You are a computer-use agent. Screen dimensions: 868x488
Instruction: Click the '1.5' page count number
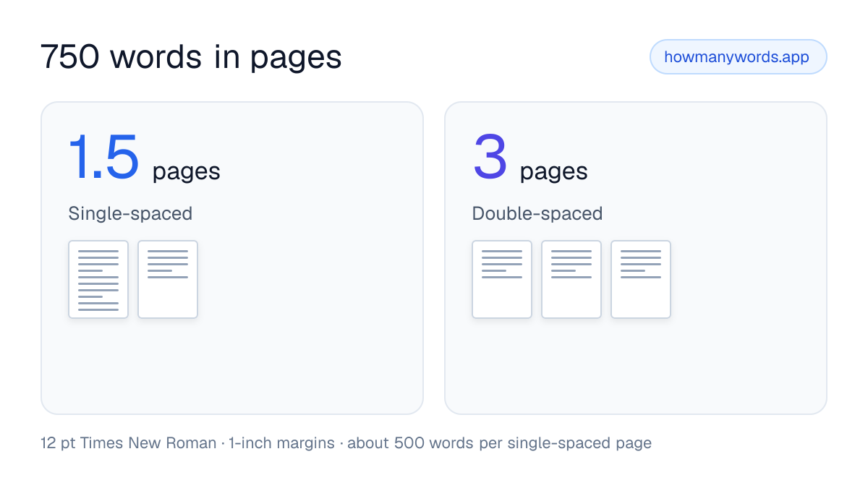pos(103,157)
